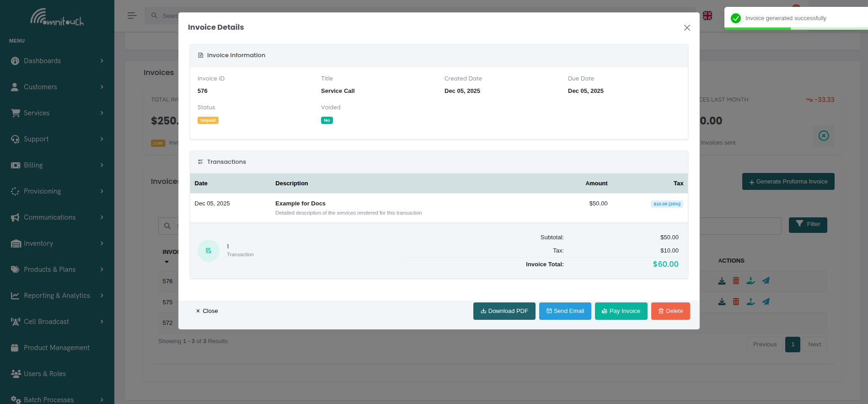Expand the Billing sidebar menu
Screen dimensions: 868x404
(57, 165)
